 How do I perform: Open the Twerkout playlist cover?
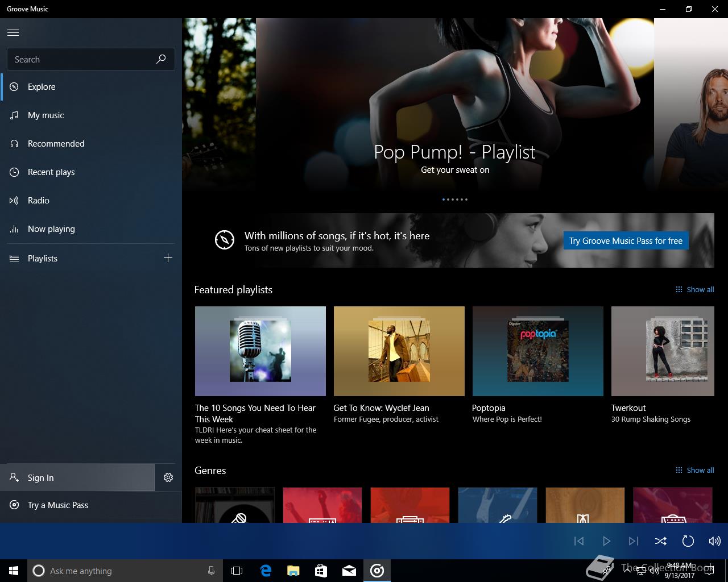tap(663, 351)
